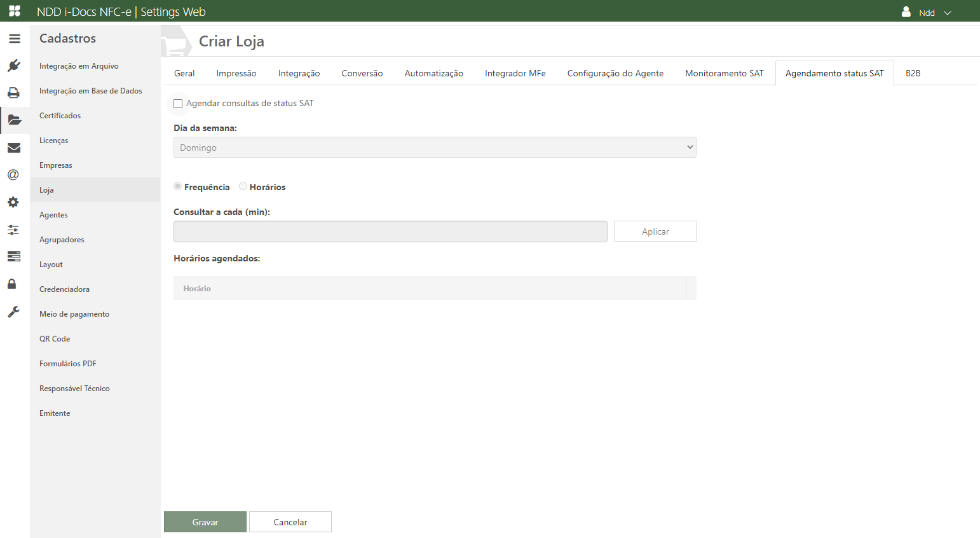
Task: Open the plug connection icon in sidebar
Action: click(14, 66)
